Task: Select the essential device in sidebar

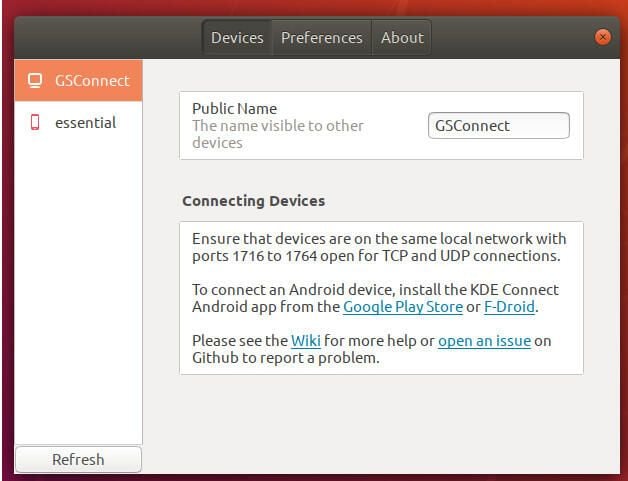Action: [78, 122]
